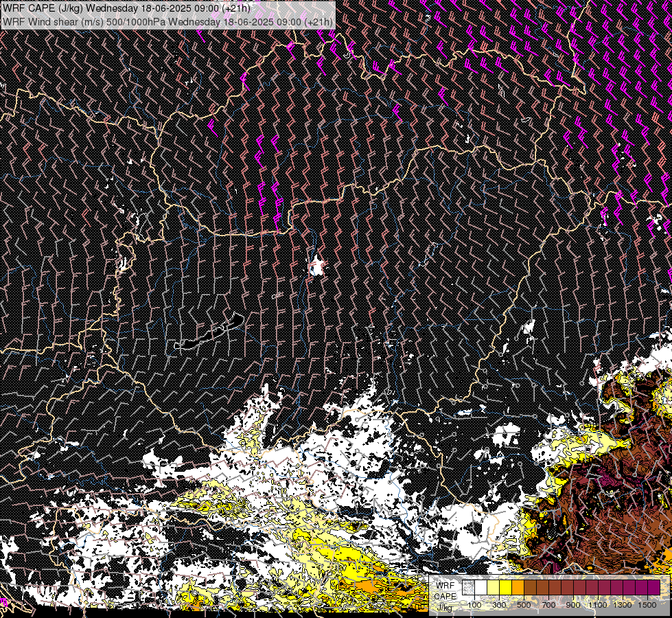Click the 1300 legend label
The height and width of the screenshot is (618, 672).
click(623, 605)
